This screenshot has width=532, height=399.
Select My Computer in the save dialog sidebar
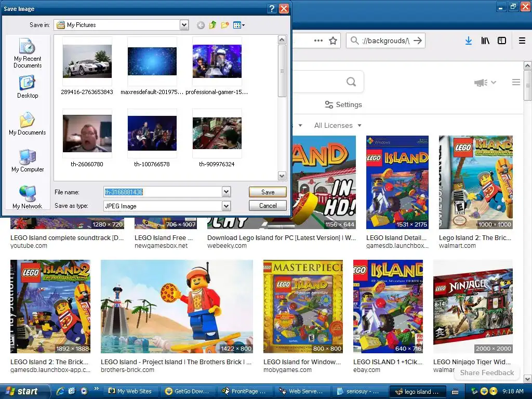28,161
